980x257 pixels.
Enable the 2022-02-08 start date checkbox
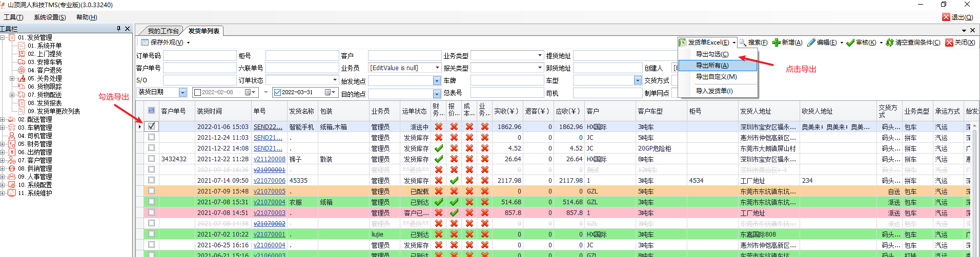point(197,92)
